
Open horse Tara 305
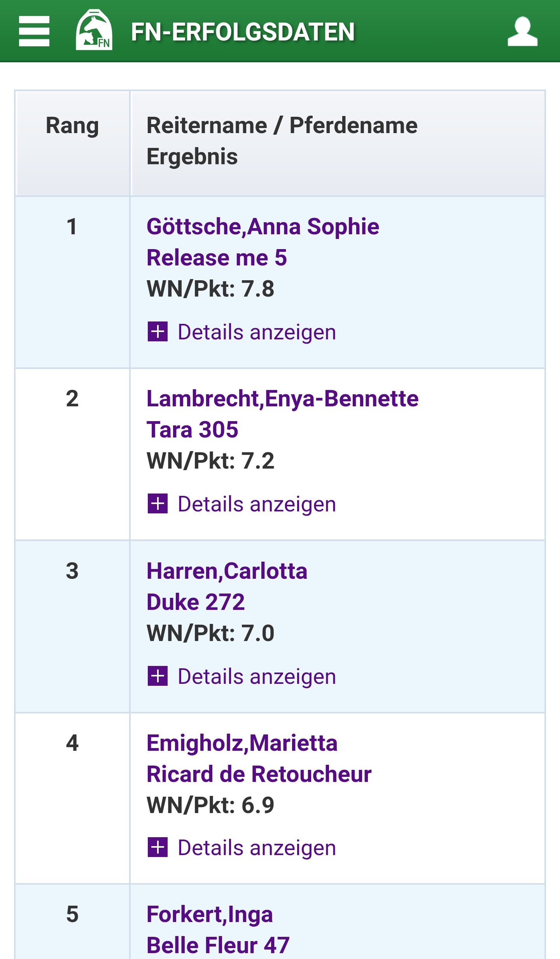pyautogui.click(x=192, y=430)
